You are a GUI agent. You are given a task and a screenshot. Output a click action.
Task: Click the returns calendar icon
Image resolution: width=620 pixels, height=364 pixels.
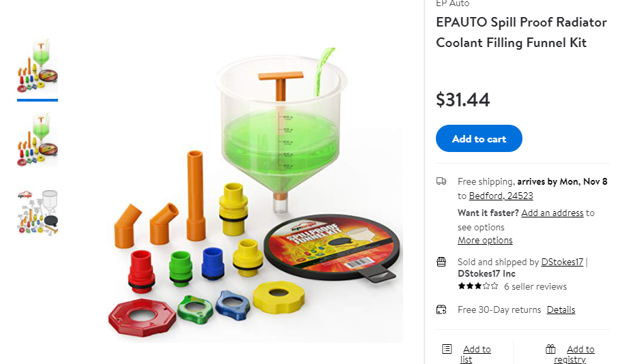coord(441,309)
